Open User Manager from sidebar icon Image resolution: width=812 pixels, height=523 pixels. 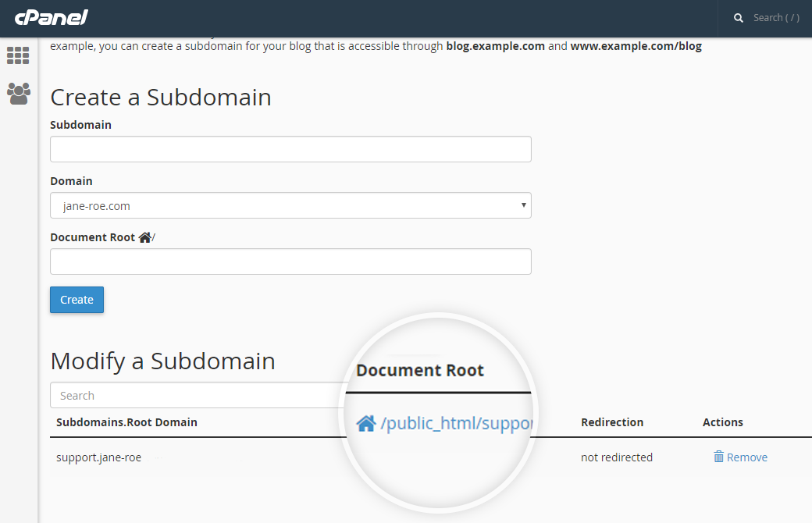pos(18,94)
